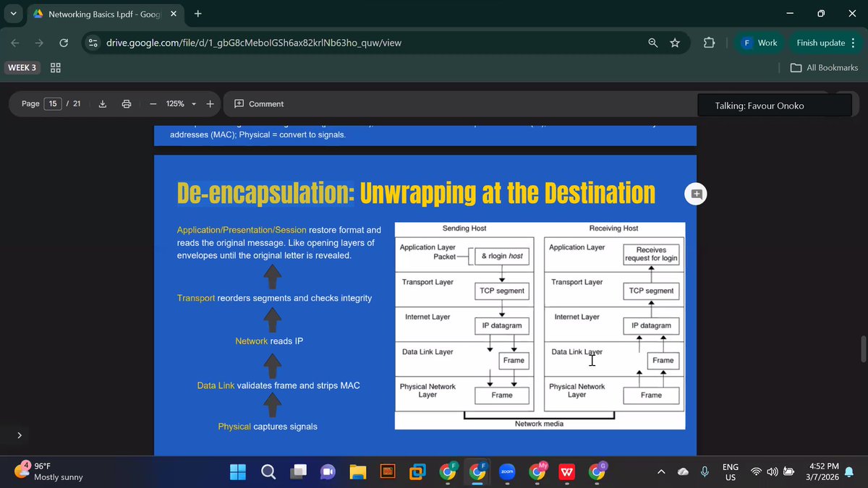
Task: Toggle the bookmark star for this page
Action: pos(675,43)
